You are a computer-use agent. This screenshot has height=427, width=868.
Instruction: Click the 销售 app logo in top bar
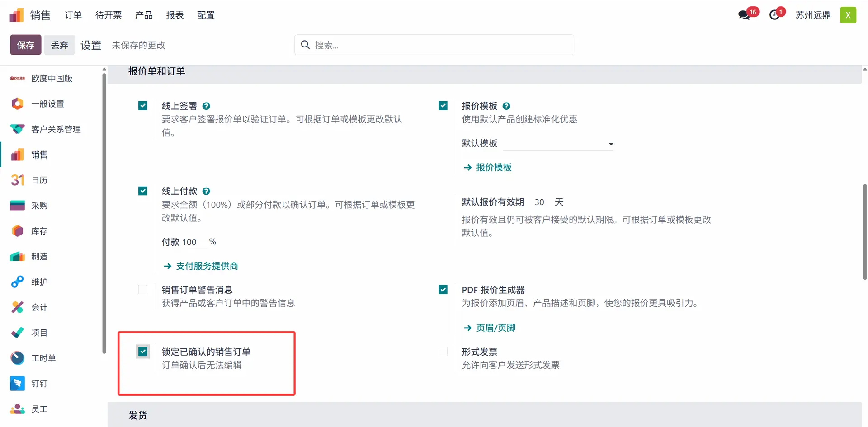tap(17, 15)
